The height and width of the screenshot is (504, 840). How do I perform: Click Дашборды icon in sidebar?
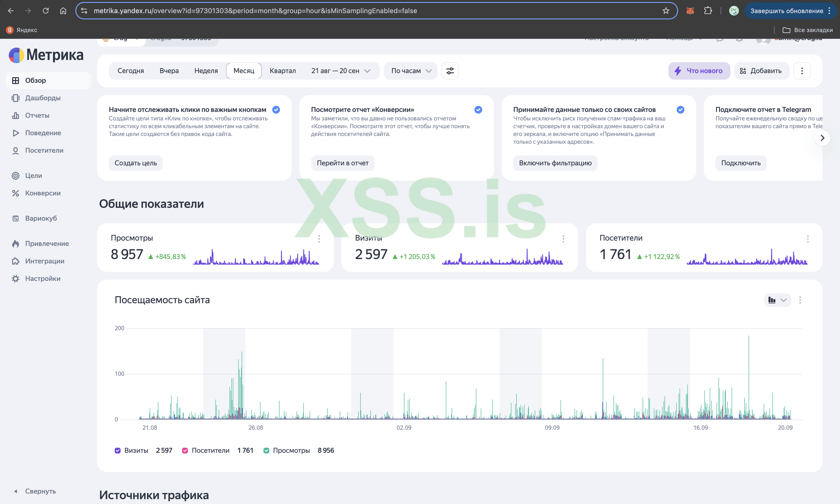(15, 98)
